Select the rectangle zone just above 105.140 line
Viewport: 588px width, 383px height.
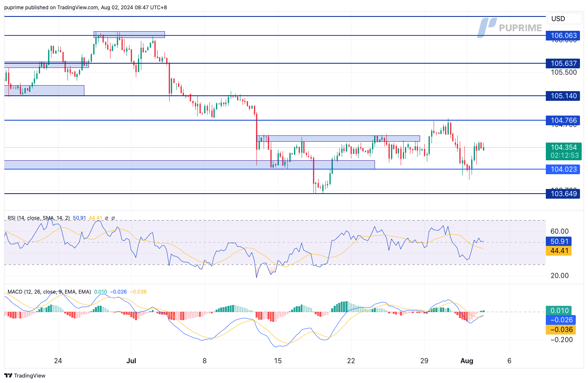point(44,90)
